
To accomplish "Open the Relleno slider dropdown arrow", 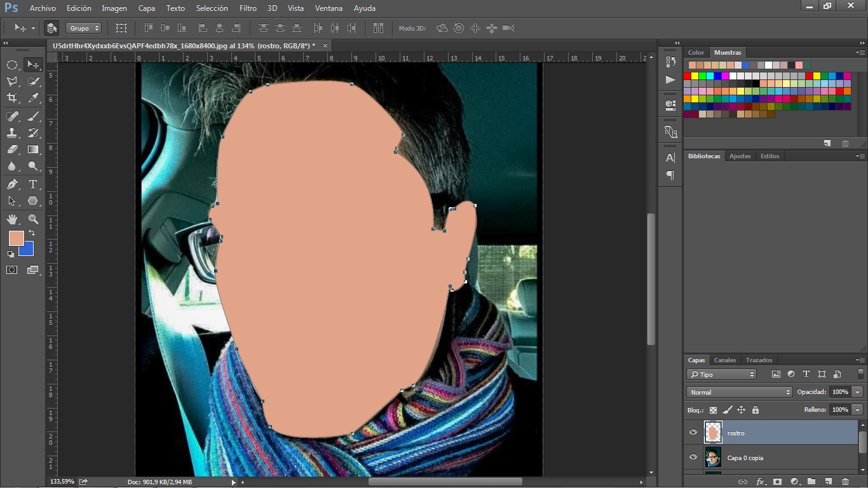I will coord(858,410).
